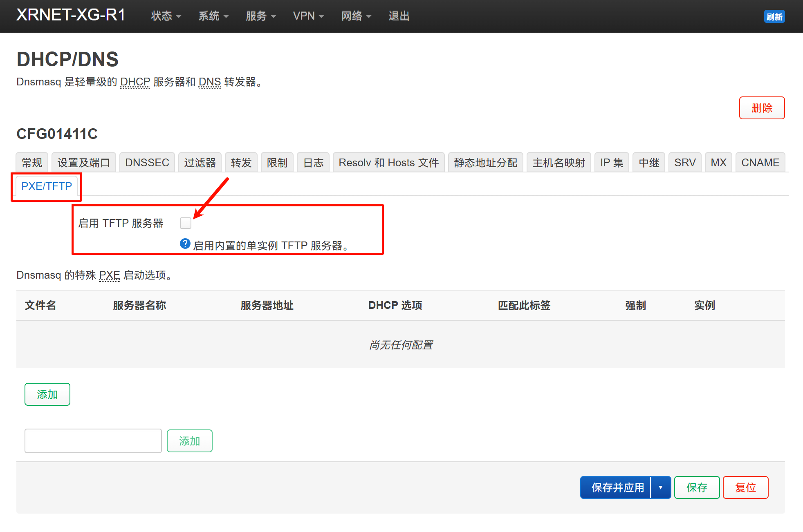Click the 刷新 refresh badge
The image size is (803, 532).
pos(774,17)
